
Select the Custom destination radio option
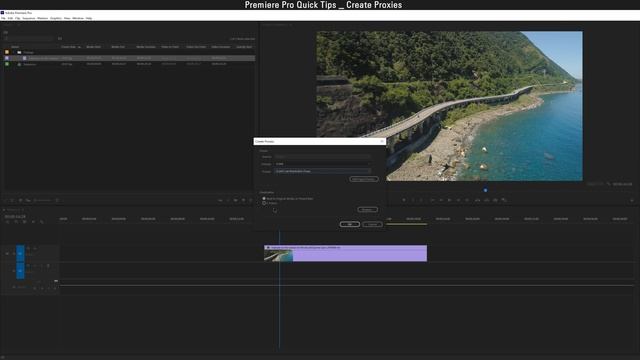pos(264,203)
